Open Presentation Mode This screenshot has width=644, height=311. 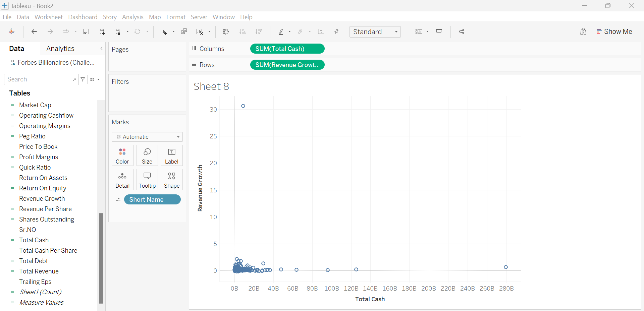tap(439, 32)
